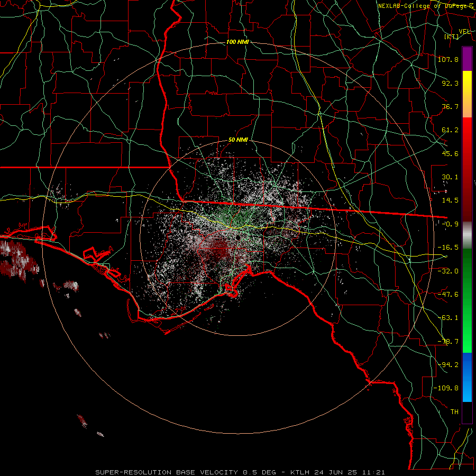Click the black KTLH radar site dot

[239, 237]
